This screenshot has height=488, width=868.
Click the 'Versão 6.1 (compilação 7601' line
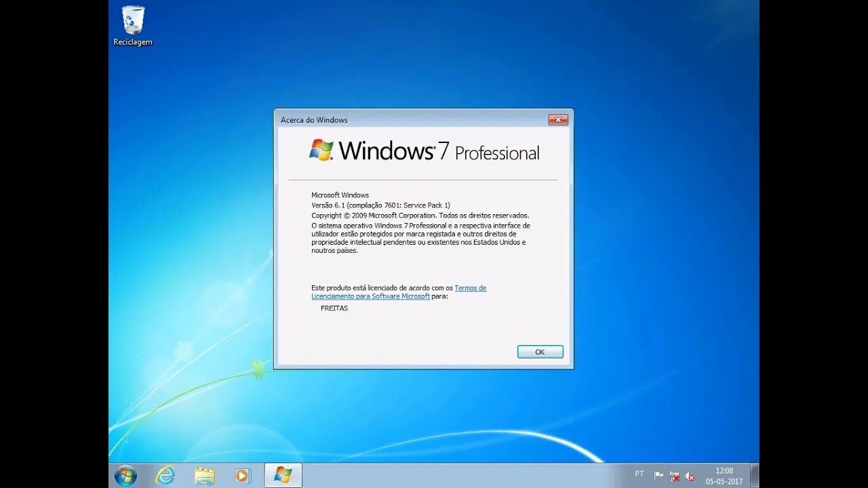[x=380, y=205]
